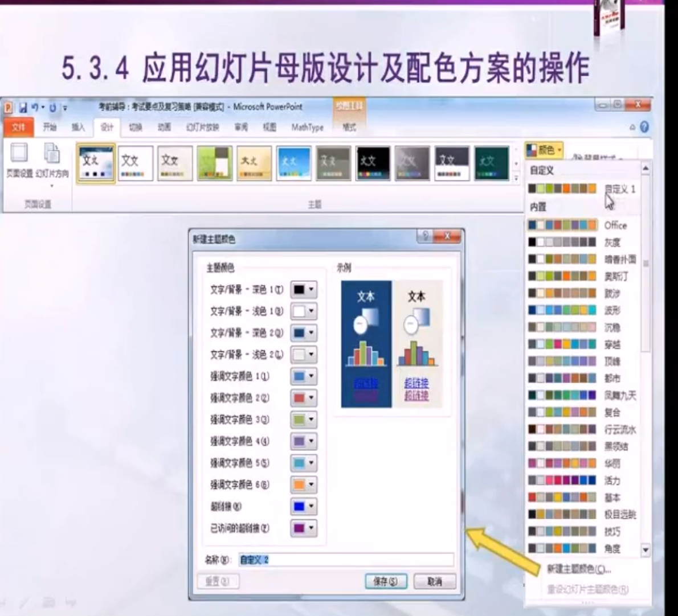Viewport: 678px width, 616px height.
Task: Click the Save icon in the quick access toolbar
Action: [x=23, y=107]
